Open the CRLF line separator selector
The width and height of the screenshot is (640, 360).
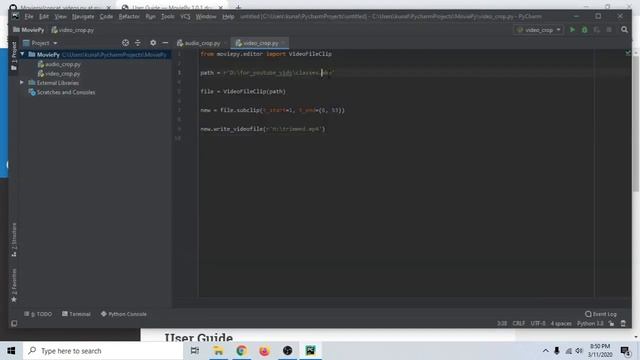coord(519,324)
